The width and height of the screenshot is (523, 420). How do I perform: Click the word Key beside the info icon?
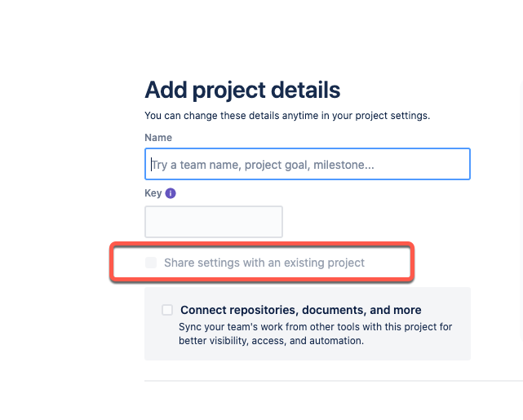153,193
